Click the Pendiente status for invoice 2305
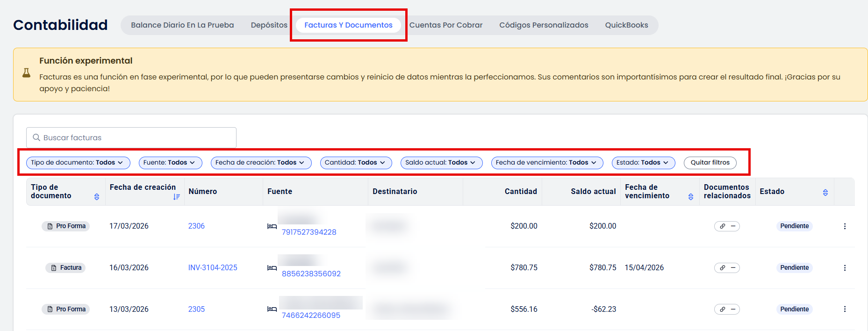The width and height of the screenshot is (868, 331). (x=794, y=309)
